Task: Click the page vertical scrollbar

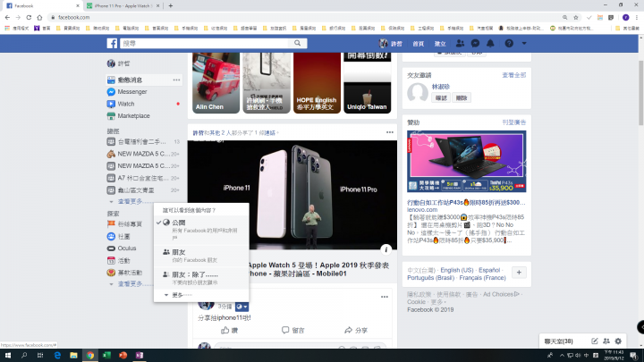Action: [x=640, y=93]
